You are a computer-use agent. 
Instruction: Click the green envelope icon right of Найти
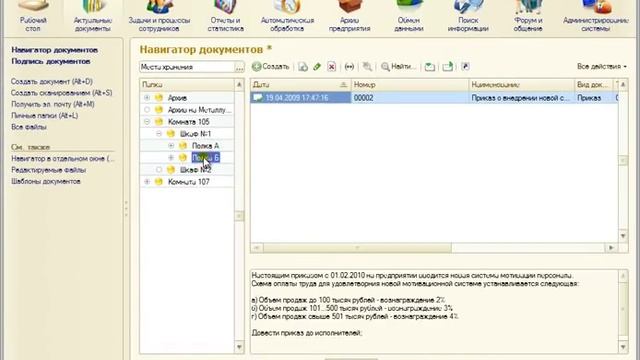click(429, 67)
